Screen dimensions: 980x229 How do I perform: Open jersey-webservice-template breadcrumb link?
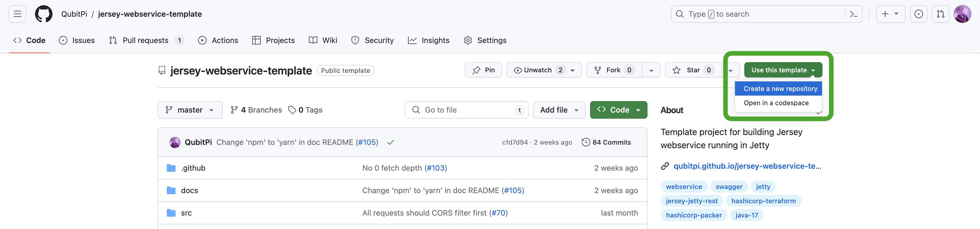[150, 14]
